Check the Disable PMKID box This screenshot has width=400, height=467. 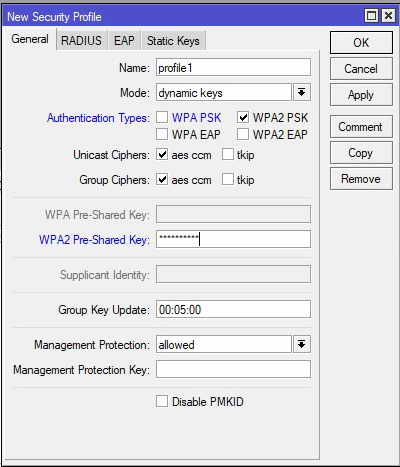[x=162, y=401]
